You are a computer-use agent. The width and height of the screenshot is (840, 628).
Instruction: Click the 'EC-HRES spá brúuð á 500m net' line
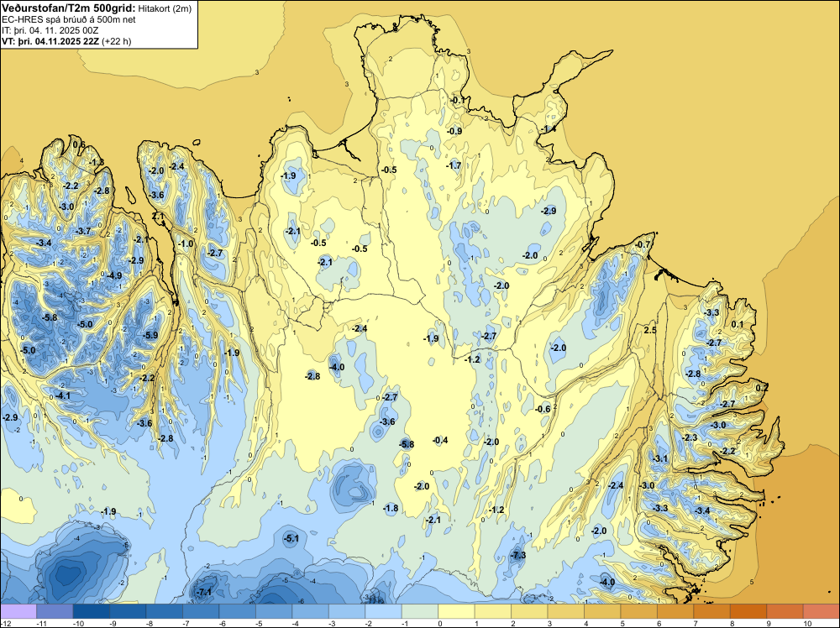tap(69, 20)
